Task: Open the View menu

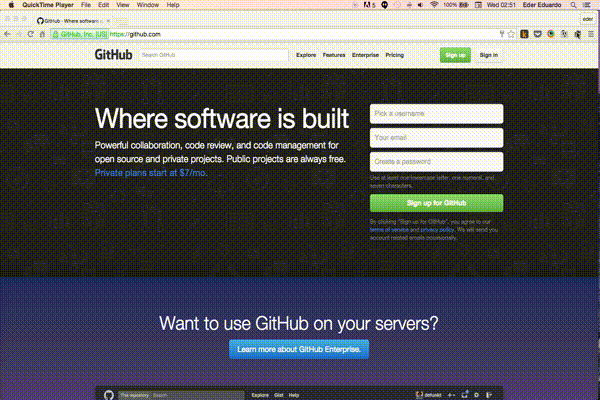Action: point(122,5)
